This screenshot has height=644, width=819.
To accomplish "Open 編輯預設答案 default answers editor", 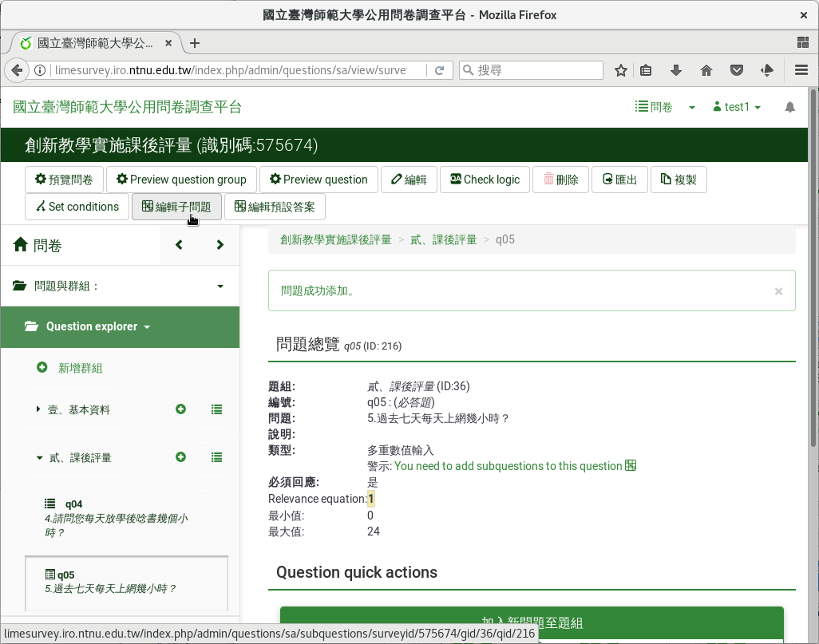I will [x=275, y=207].
